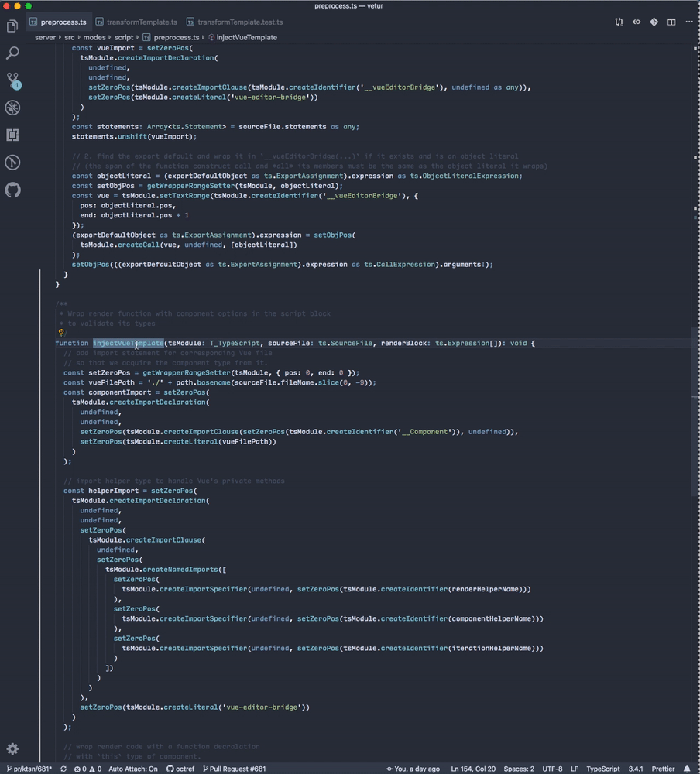
Task: Click 'T_TypeScript' type in function signature
Action: coord(234,343)
